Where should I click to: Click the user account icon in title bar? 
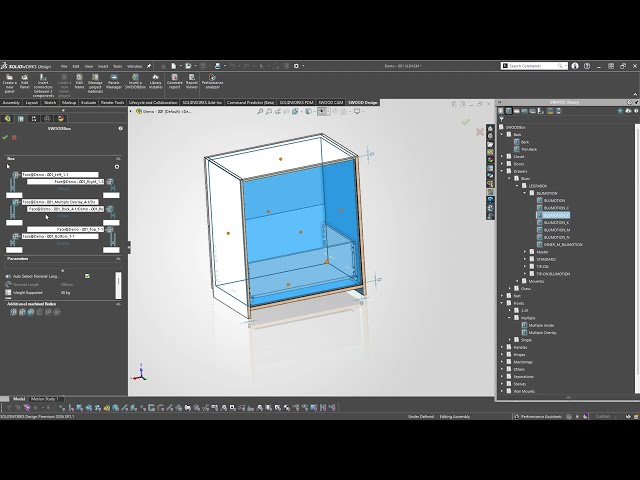coord(575,66)
